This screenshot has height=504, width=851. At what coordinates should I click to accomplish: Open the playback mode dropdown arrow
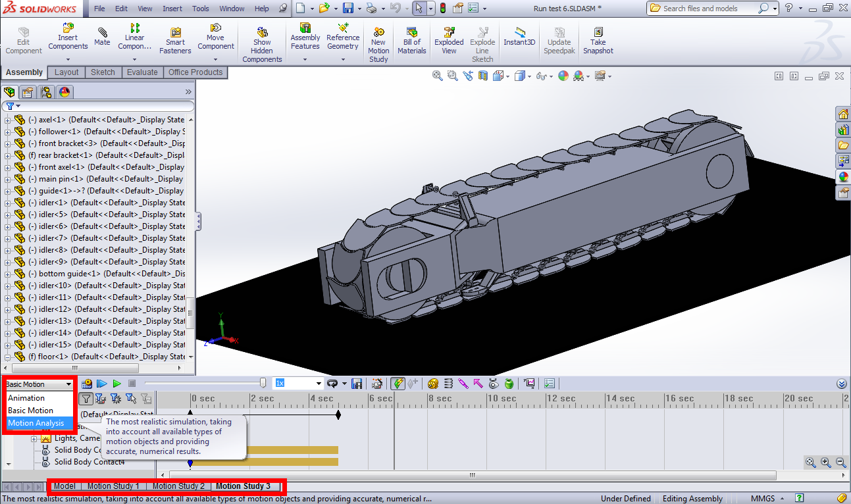344,384
